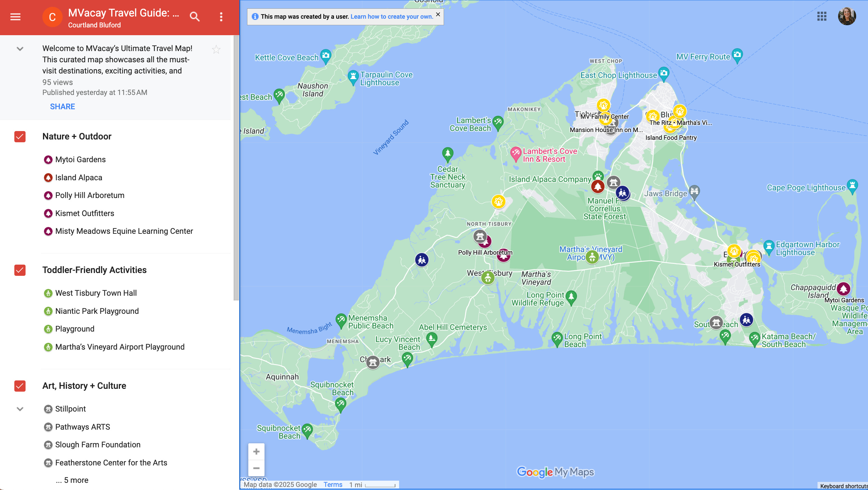Click the gray marker at Chilmark
This screenshot has width=868, height=490.
point(373,362)
